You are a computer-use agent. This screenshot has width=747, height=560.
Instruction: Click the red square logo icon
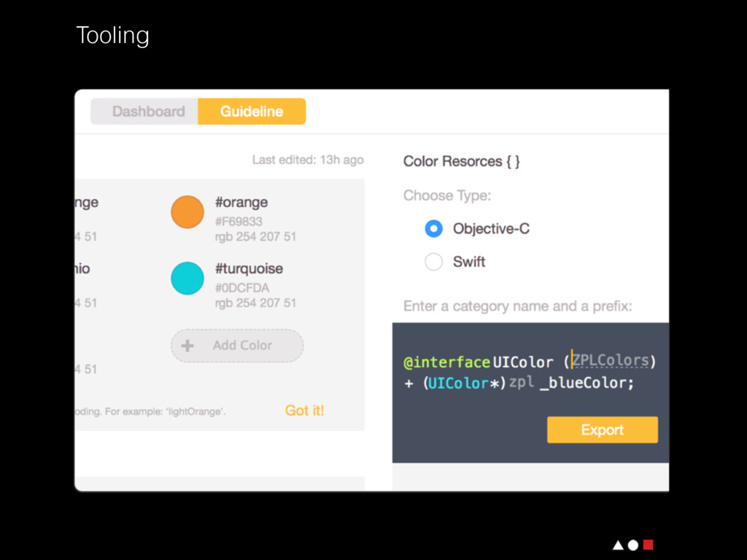648,545
